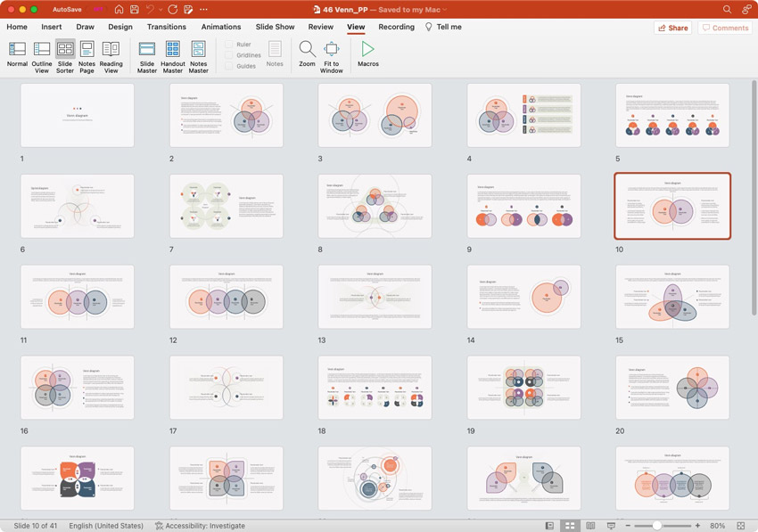Image resolution: width=758 pixels, height=532 pixels.
Task: Switch to the Transitions ribbon tab
Action: pos(166,27)
